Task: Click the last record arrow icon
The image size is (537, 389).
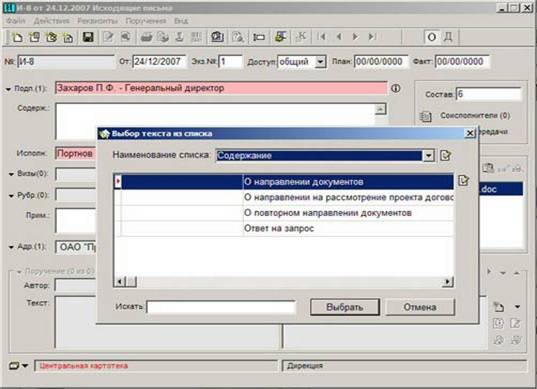Action: pyautogui.click(x=372, y=37)
